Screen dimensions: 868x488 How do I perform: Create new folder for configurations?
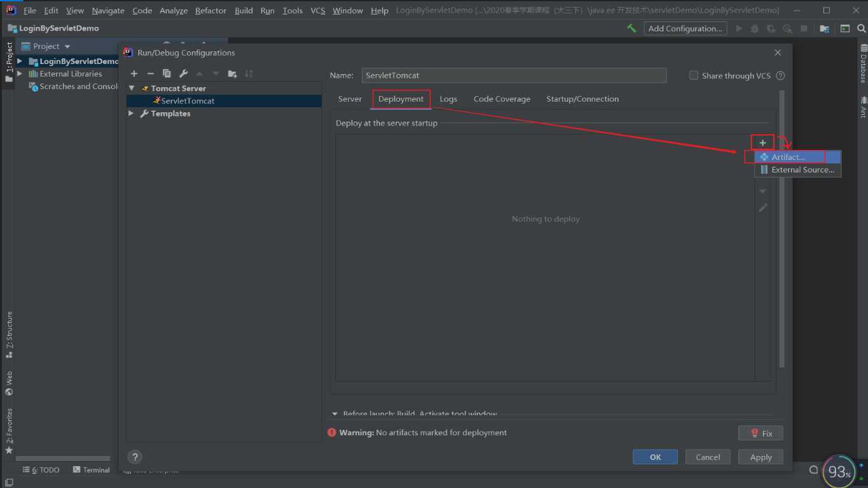click(232, 73)
